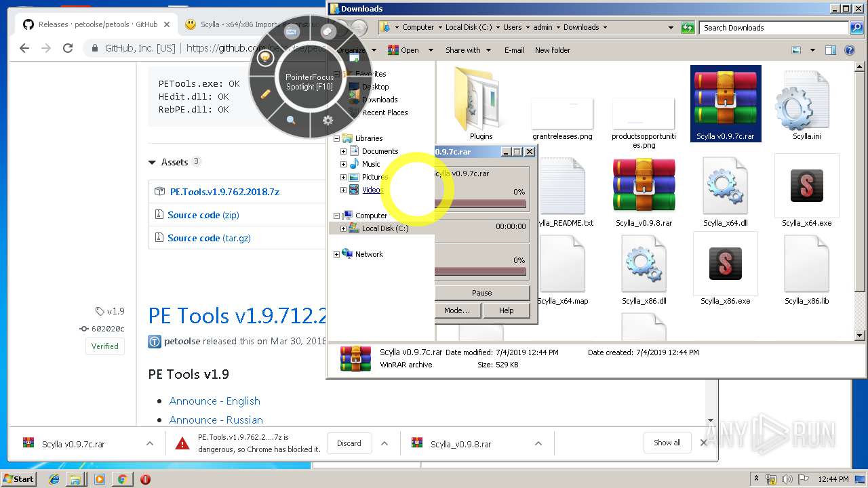Screen dimensions: 868x488
Task: Open taskbar media player icon
Action: [x=100, y=479]
